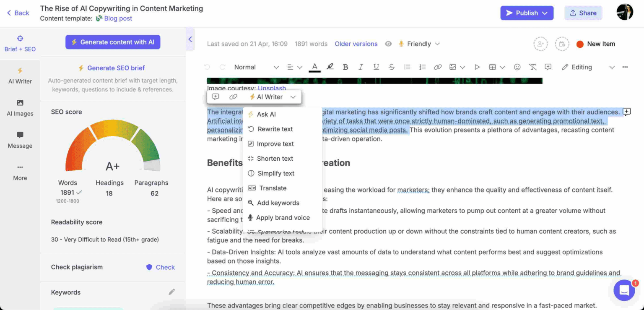Insert an emoji from the toolbar

coord(517,67)
